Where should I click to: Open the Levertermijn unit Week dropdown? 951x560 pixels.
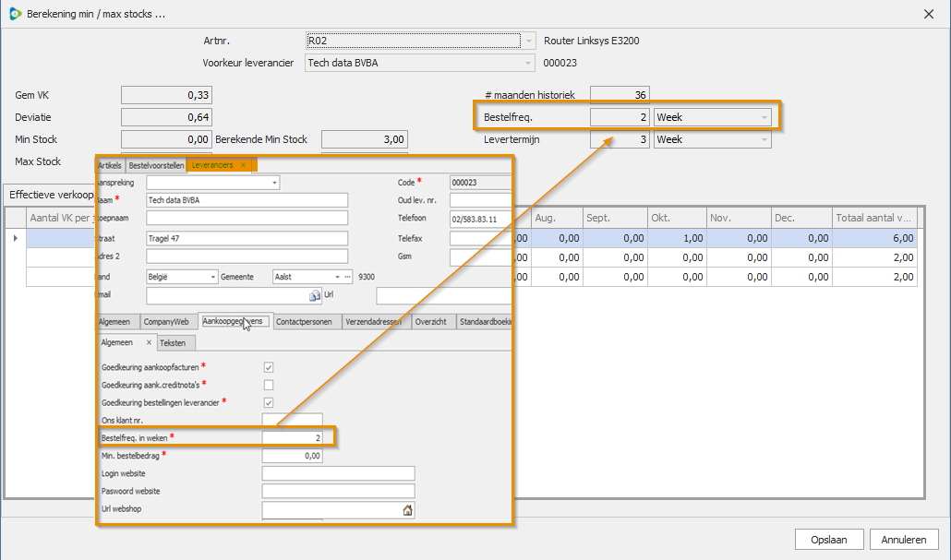[764, 139]
